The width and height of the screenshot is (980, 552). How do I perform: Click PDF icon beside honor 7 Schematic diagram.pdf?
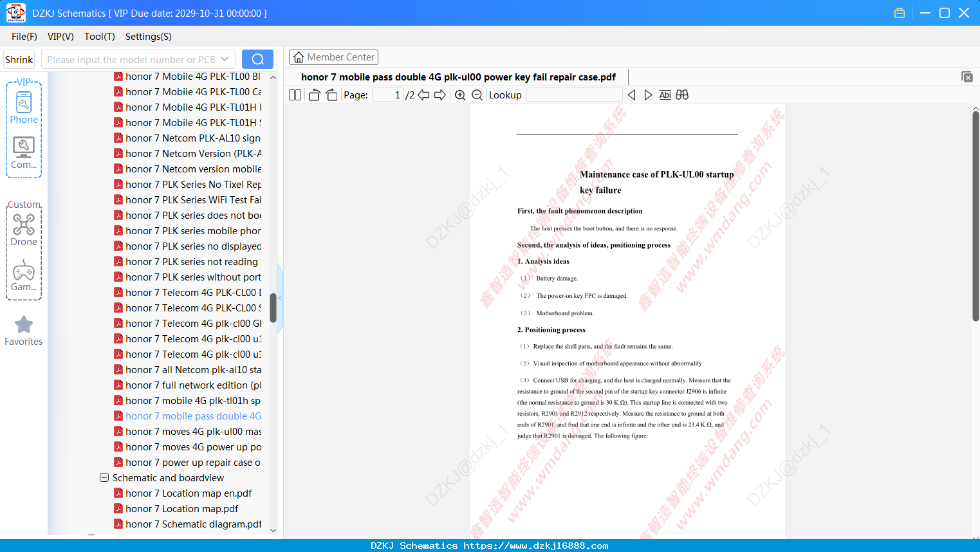(x=118, y=524)
